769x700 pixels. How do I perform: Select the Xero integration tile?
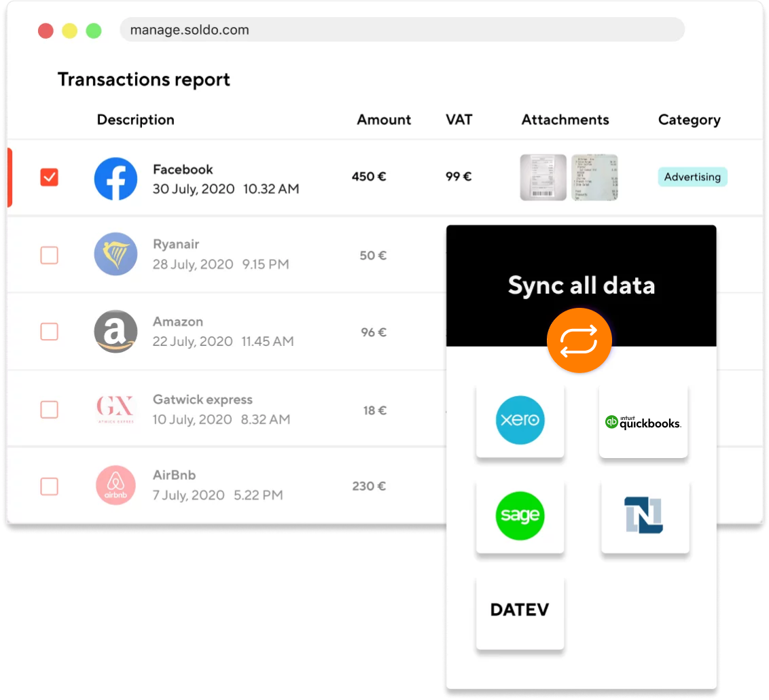click(520, 421)
